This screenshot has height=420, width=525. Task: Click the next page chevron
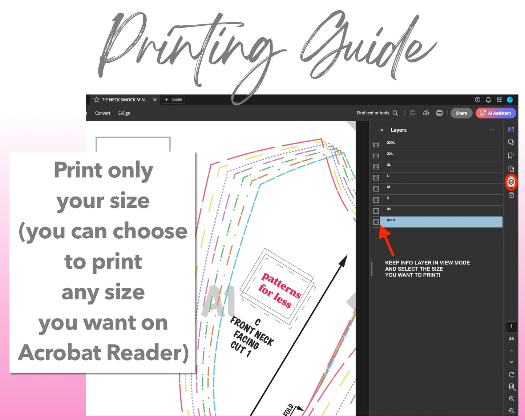coord(511,362)
